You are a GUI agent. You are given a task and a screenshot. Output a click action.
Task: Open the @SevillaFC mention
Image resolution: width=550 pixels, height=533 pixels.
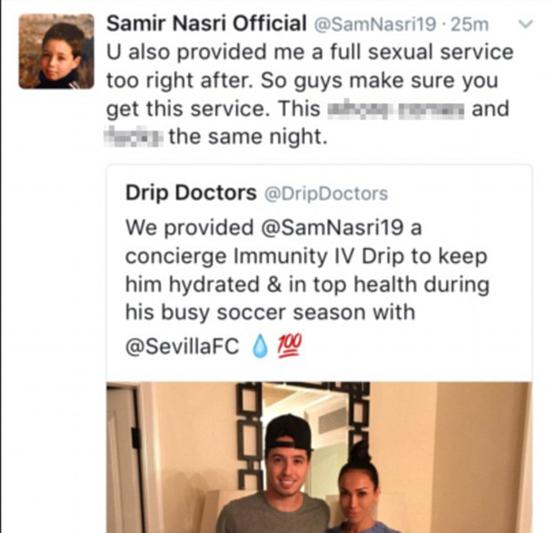coord(182,346)
